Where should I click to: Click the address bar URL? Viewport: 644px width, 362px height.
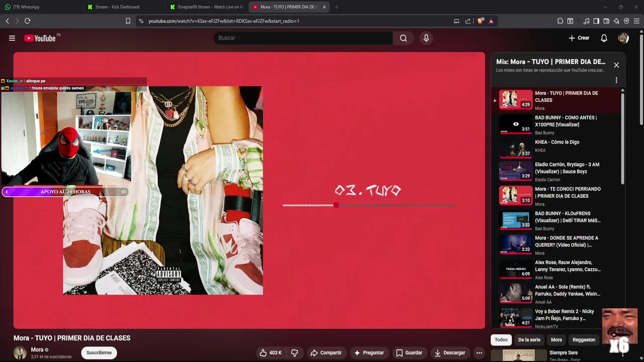click(224, 21)
